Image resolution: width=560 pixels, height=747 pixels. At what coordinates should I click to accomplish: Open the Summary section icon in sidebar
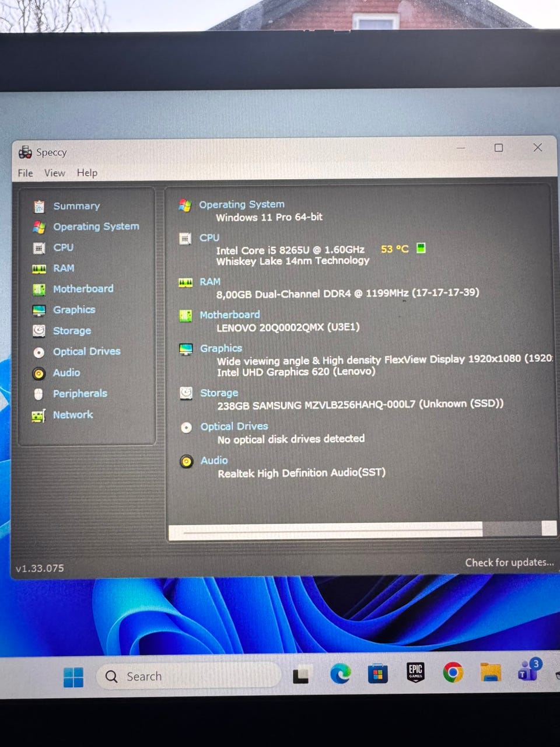coord(39,206)
